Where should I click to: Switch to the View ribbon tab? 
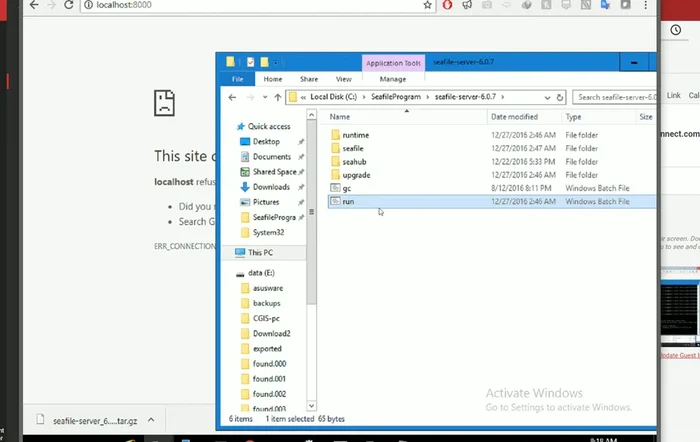[343, 78]
